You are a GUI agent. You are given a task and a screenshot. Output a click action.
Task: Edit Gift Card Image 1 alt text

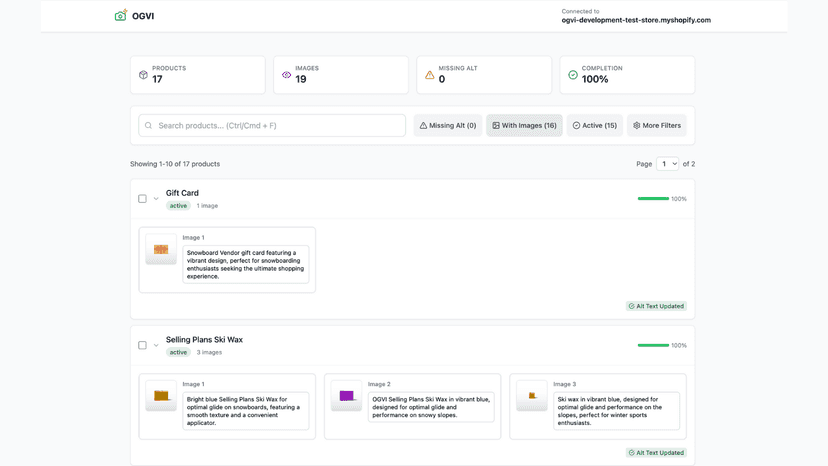[x=246, y=265]
